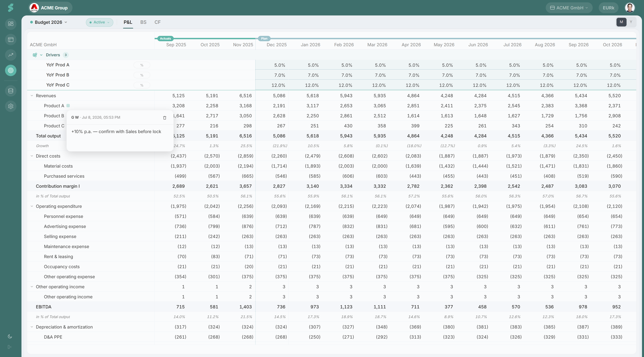Open the ACME GmbH entity selector
644x357 pixels.
coord(569,8)
